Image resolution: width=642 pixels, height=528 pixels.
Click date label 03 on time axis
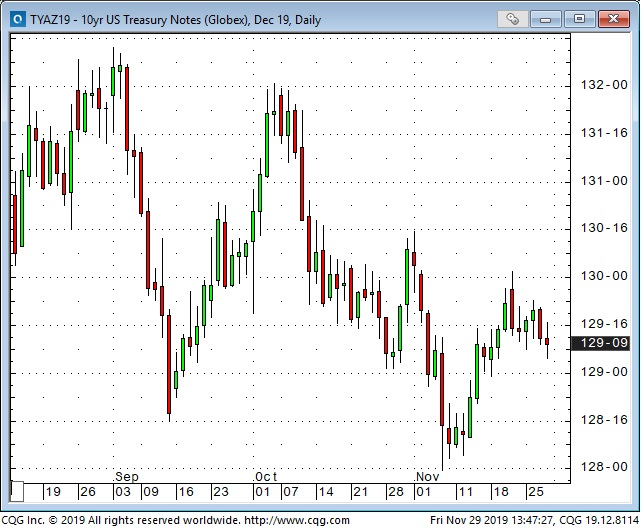[123, 492]
